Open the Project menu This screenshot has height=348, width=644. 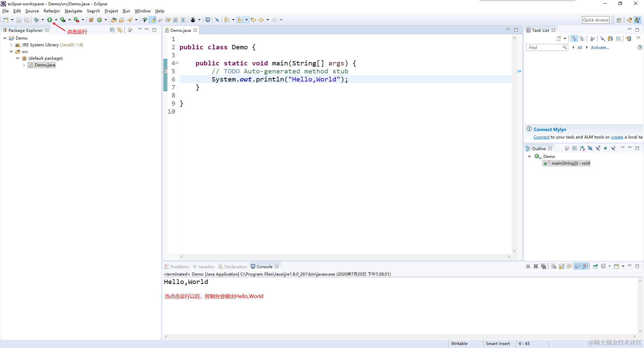(111, 11)
